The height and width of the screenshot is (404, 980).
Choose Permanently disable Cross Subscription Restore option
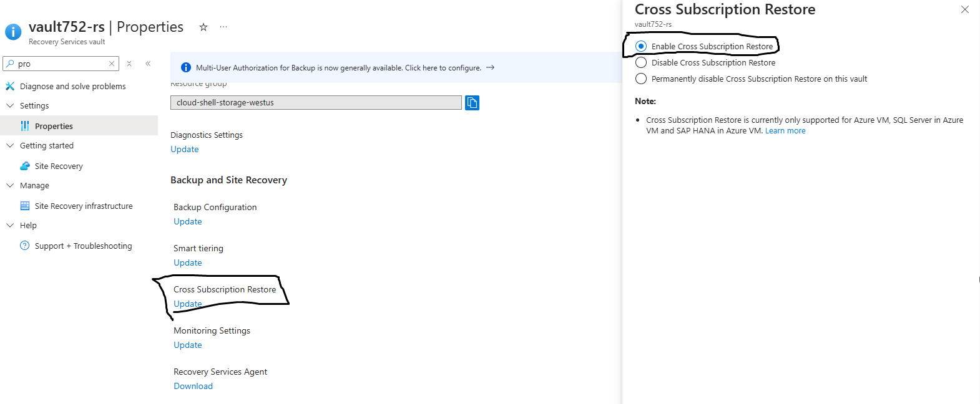[641, 79]
